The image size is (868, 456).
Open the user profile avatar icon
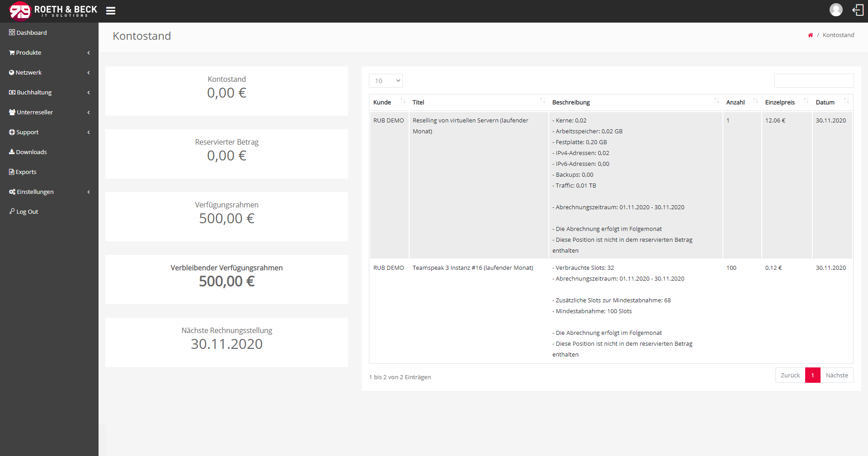pyautogui.click(x=836, y=9)
